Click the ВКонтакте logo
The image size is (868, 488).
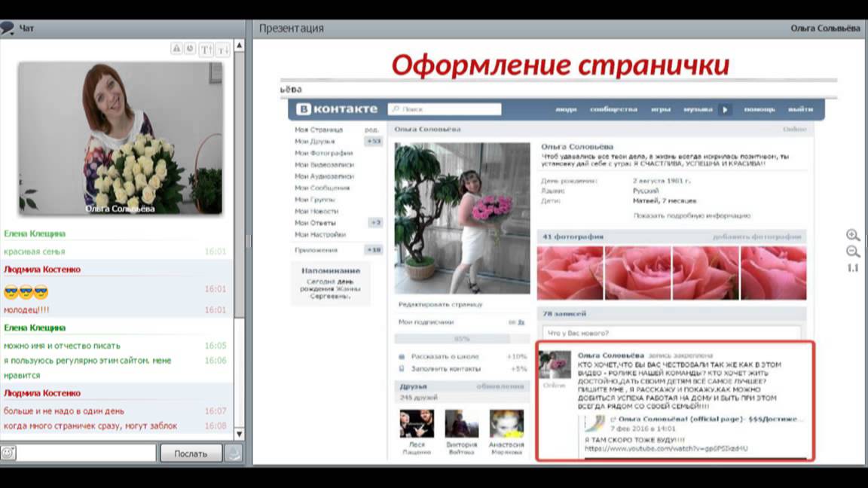(x=337, y=109)
